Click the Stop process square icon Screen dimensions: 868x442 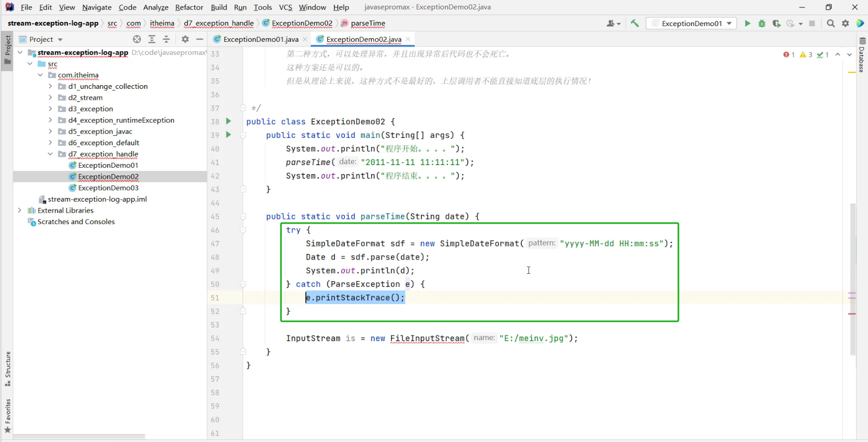point(812,24)
